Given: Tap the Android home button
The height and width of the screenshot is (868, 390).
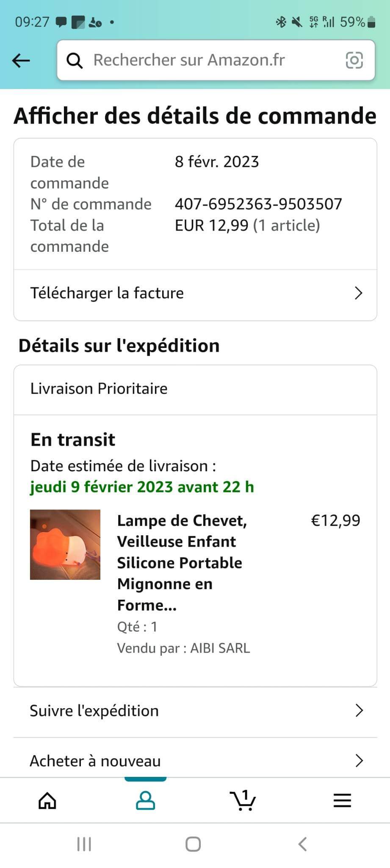Looking at the screenshot, I should point(193,844).
